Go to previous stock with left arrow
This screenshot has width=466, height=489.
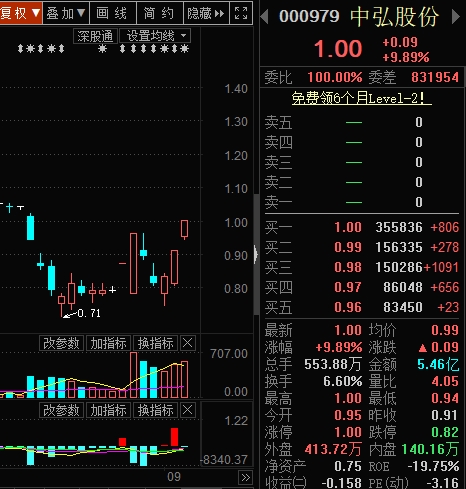(265, 17)
